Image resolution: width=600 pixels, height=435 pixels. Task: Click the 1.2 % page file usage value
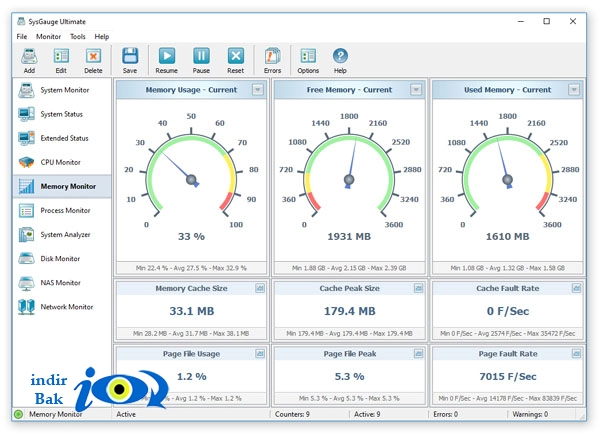(x=192, y=376)
